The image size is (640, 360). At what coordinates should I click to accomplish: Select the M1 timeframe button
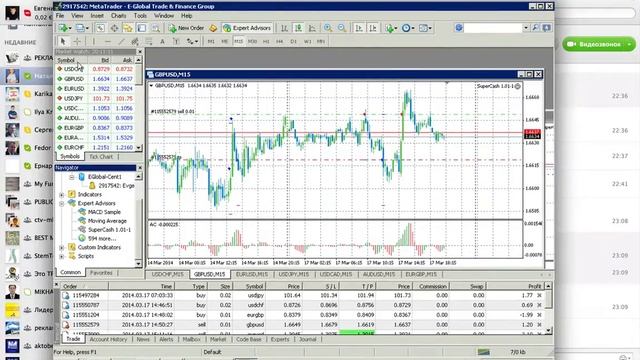coord(211,41)
